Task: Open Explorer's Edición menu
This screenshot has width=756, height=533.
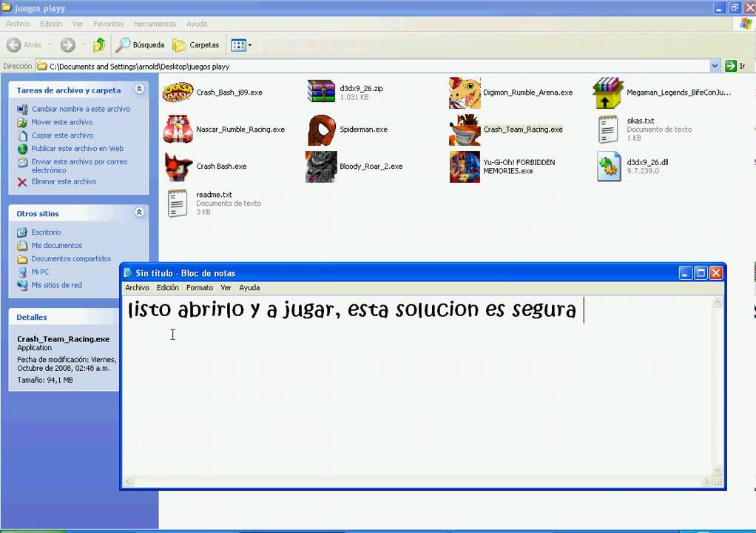Action: coord(51,24)
